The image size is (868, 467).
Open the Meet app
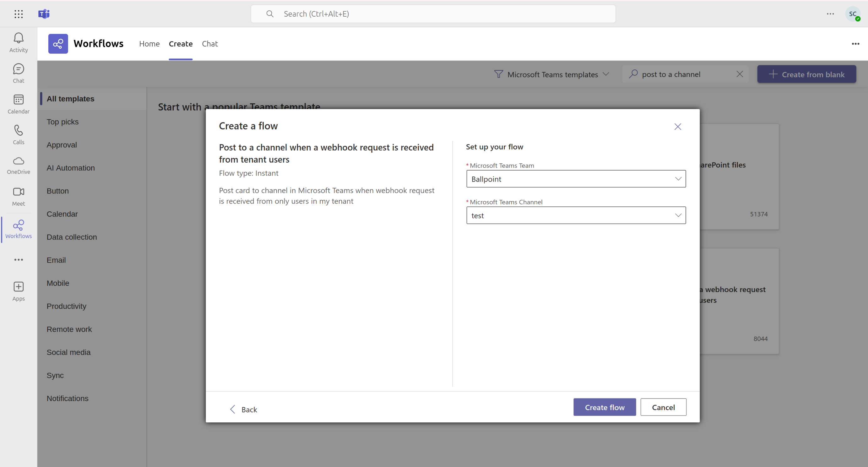18,196
